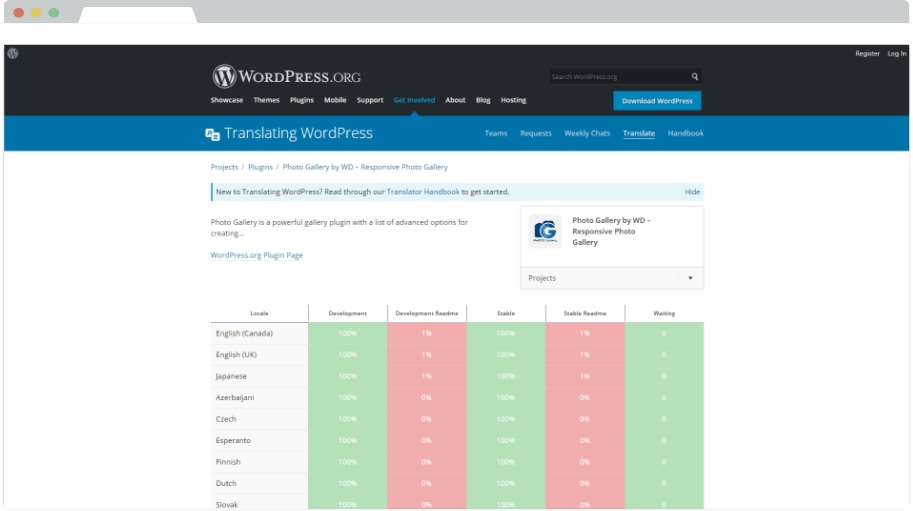Expand the Projects dropdown
Screen dimensions: 913x511
[x=611, y=278]
